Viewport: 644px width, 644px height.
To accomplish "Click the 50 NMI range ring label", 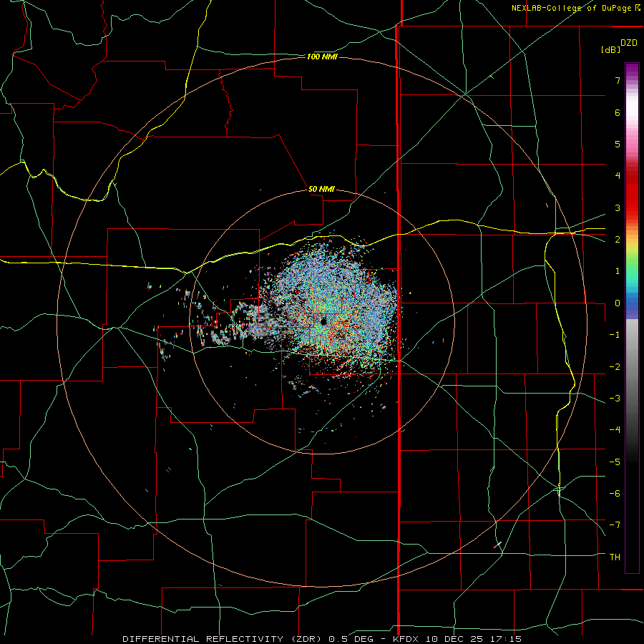I will 321,189.
